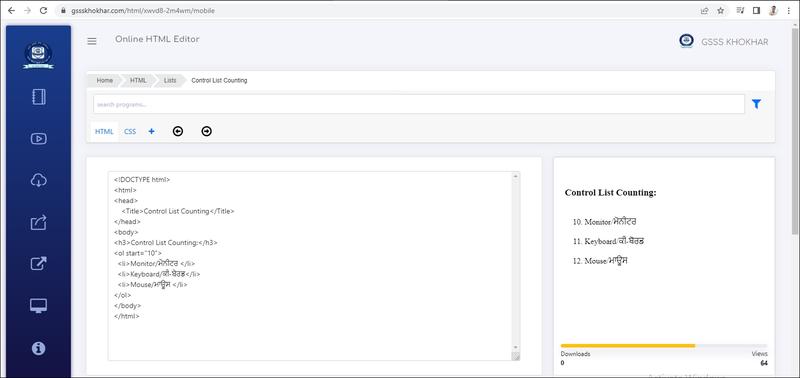Click the <!DOCTYPE html> code line
This screenshot has width=800, height=378.
point(142,180)
